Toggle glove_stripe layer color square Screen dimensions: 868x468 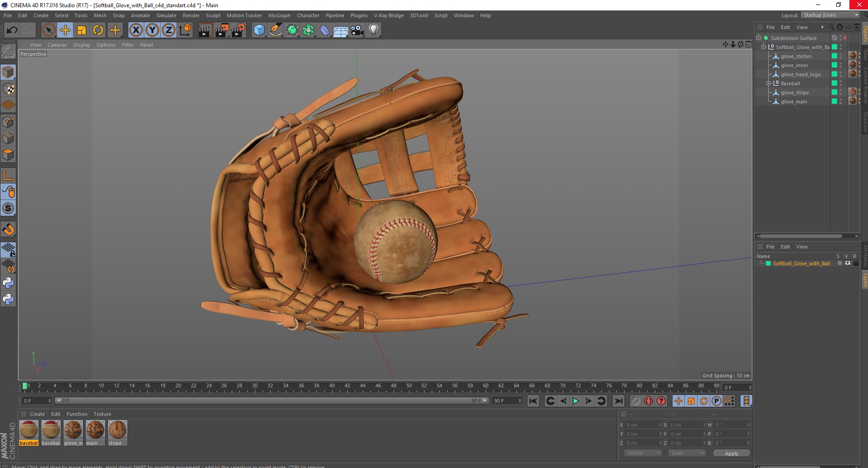pyautogui.click(x=834, y=93)
